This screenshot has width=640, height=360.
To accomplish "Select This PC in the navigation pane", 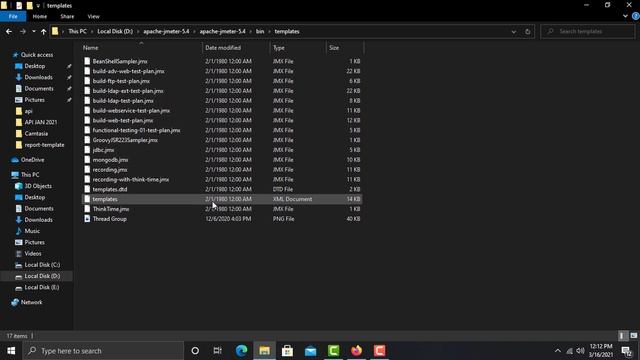I will coord(30,175).
